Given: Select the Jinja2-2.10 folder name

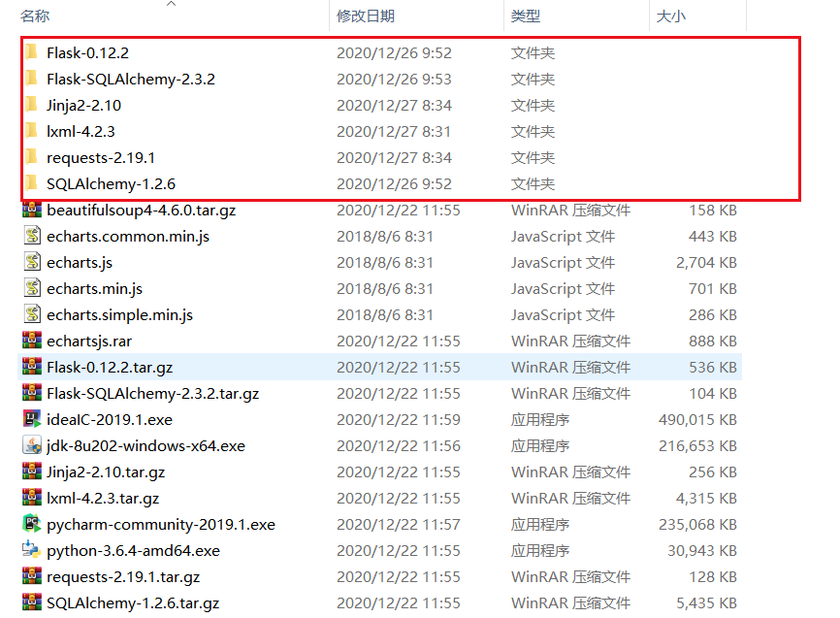Looking at the screenshot, I should click(83, 105).
